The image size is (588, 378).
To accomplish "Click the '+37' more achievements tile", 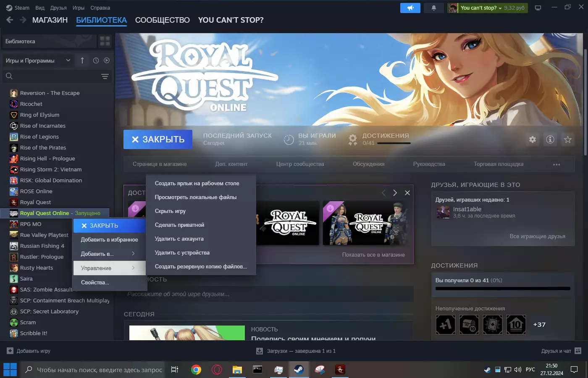I will (x=539, y=325).
